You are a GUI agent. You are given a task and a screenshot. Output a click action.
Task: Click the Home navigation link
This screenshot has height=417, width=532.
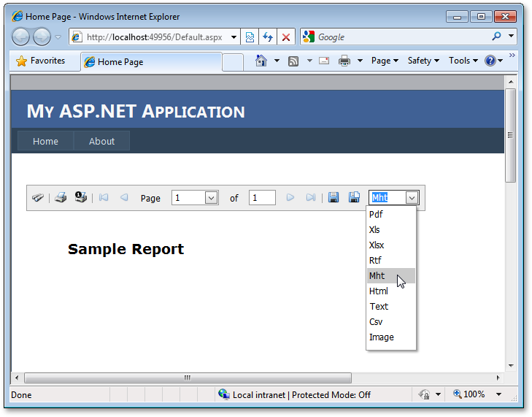click(45, 141)
